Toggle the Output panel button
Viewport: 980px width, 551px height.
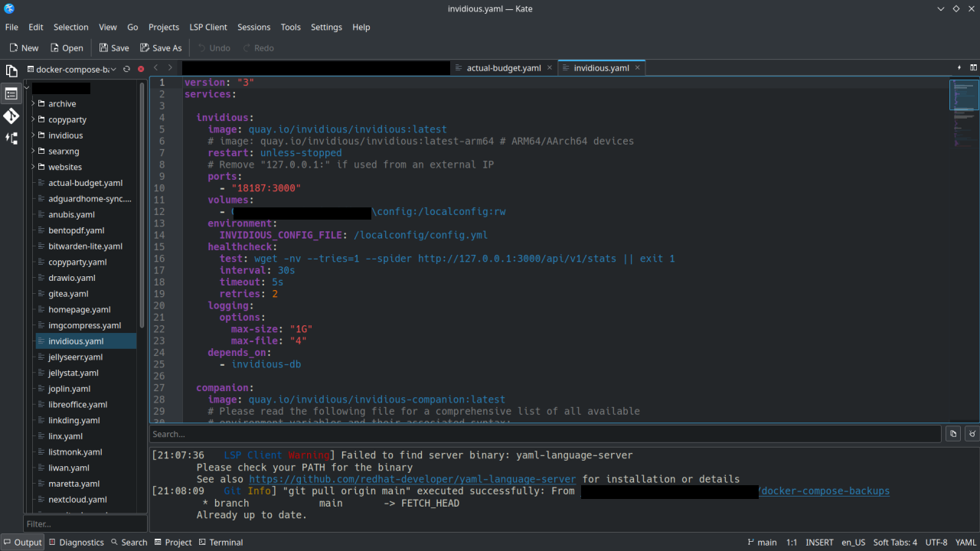(22, 542)
